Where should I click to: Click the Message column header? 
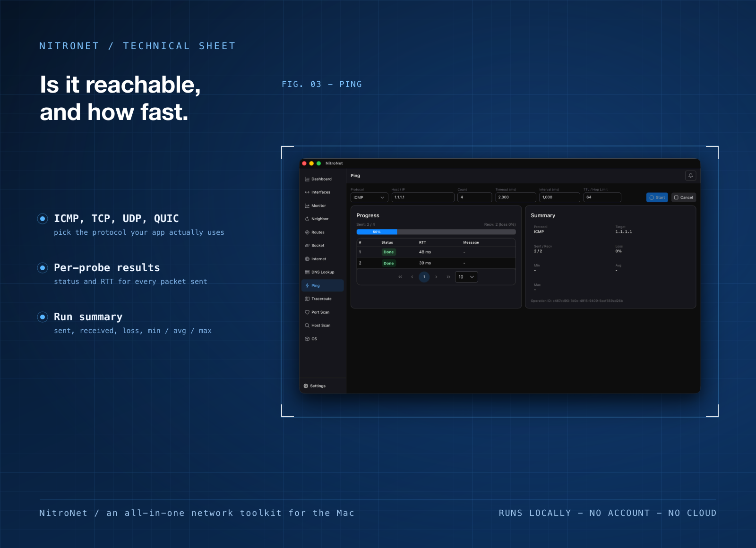pyautogui.click(x=471, y=242)
